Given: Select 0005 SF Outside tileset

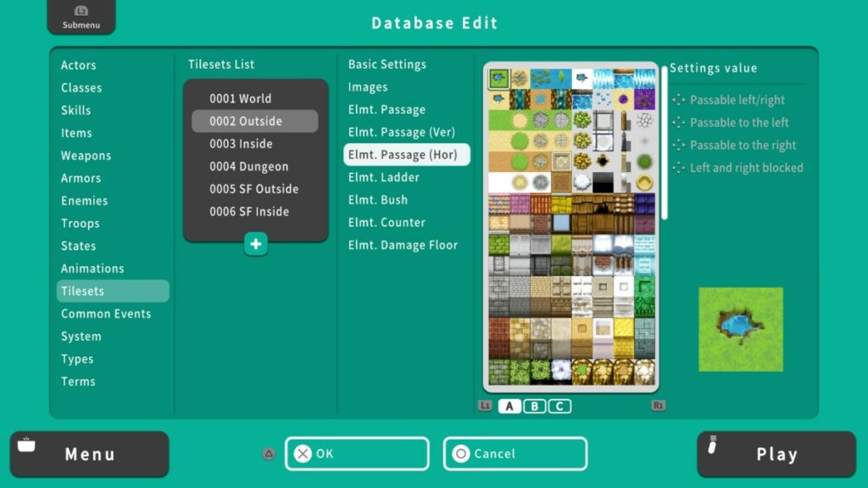Looking at the screenshot, I should click(254, 189).
